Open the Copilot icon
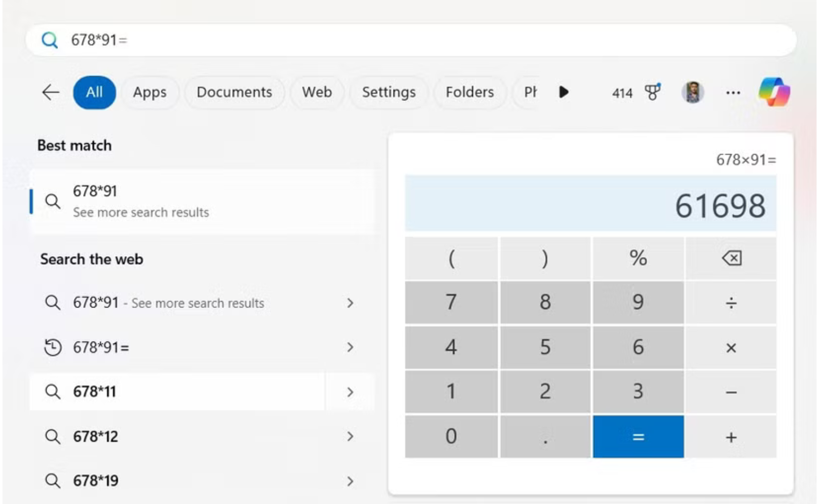Viewport: 817px width, 504px height. [774, 92]
